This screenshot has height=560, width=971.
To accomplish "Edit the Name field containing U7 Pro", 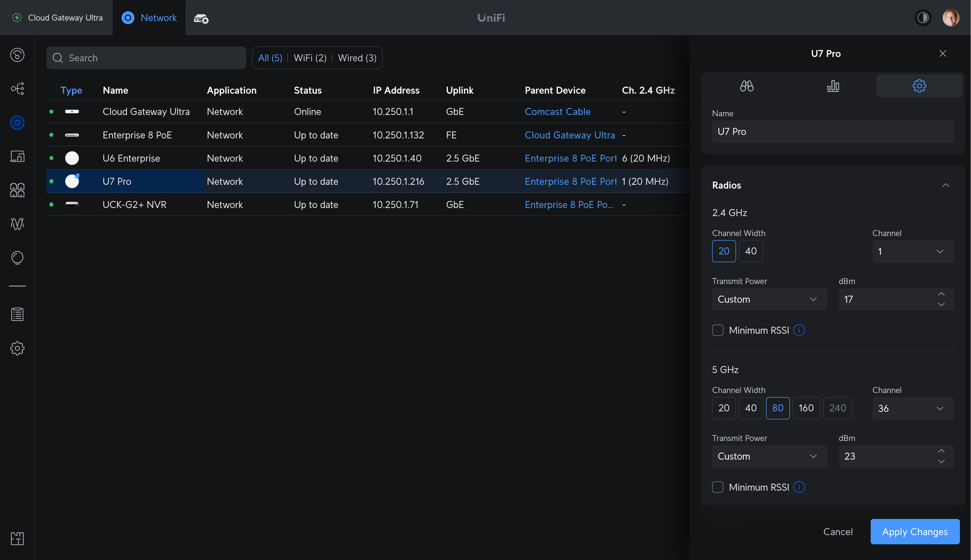I will coord(833,131).
